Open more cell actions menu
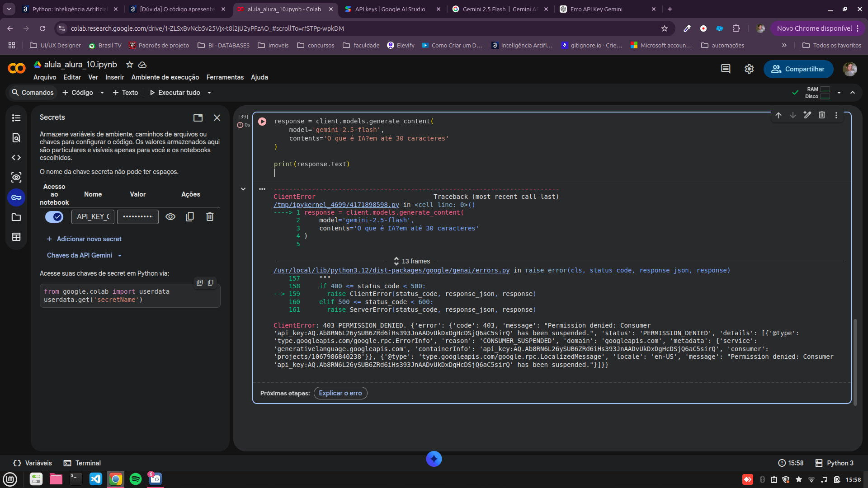Screen dimensions: 868x488 click(836, 115)
